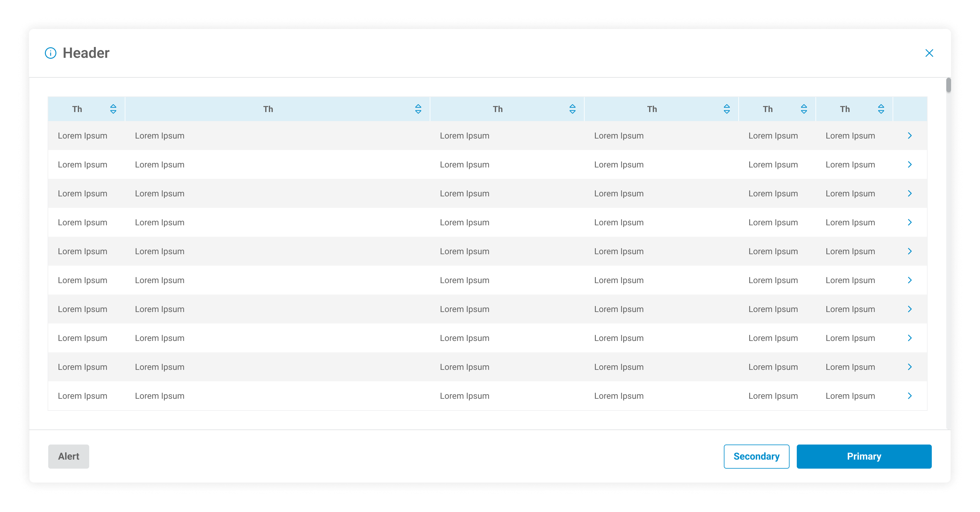Click the info icon beside Header
Screen dimensions: 980x512
51,53
